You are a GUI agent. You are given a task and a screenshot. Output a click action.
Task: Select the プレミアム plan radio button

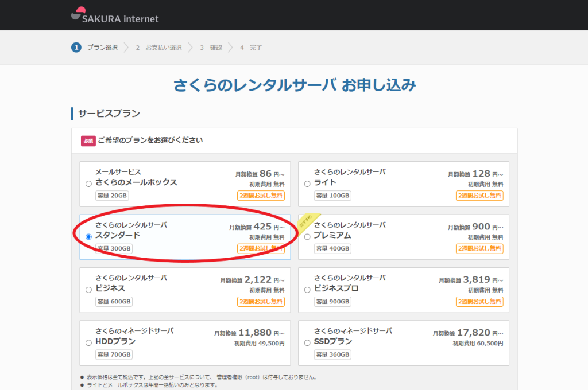[307, 237]
